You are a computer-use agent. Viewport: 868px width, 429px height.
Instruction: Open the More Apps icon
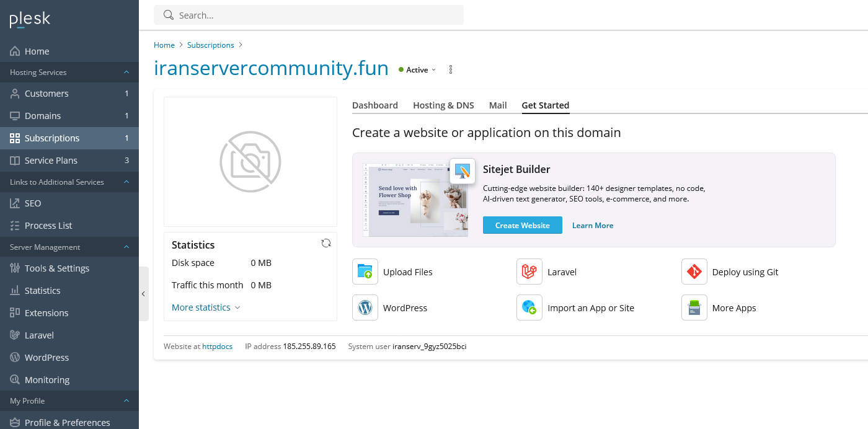[x=694, y=307]
